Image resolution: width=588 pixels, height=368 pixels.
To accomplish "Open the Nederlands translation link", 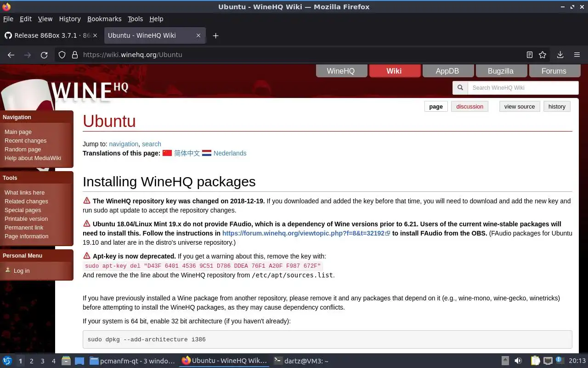I will [230, 153].
